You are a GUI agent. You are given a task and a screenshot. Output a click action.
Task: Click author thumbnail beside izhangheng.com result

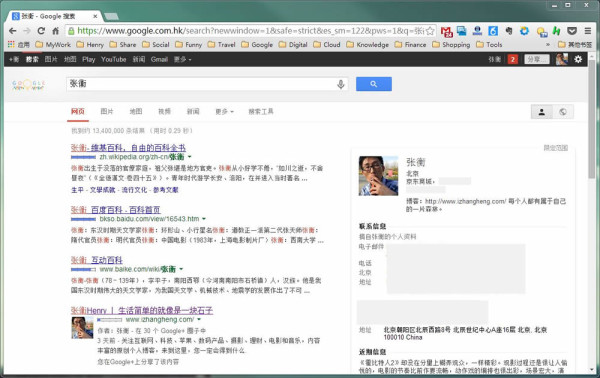(82, 327)
